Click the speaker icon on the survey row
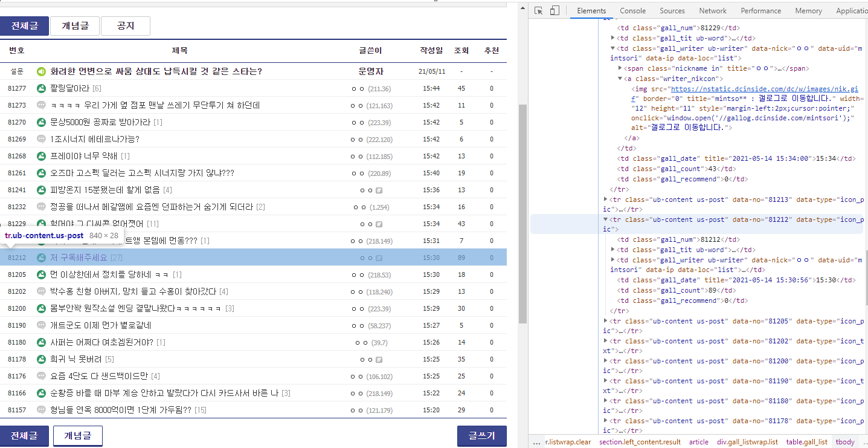This screenshot has width=868, height=448. click(41, 71)
